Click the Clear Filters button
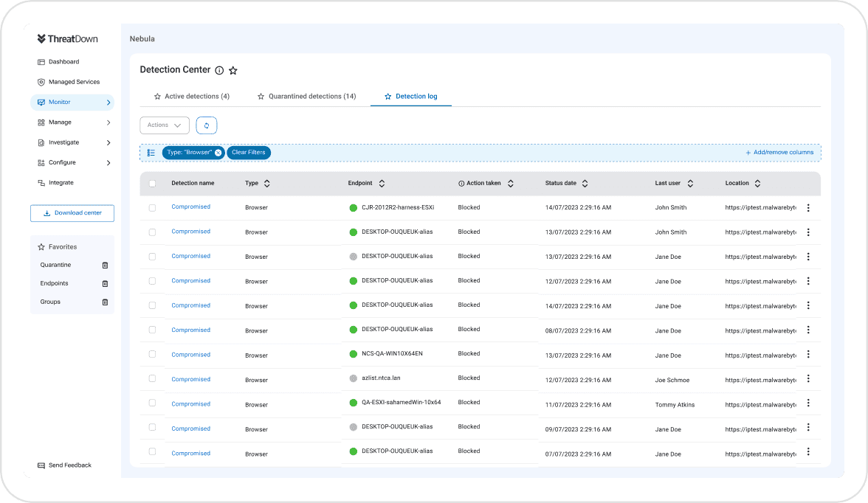The height and width of the screenshot is (503, 868). pyautogui.click(x=249, y=153)
